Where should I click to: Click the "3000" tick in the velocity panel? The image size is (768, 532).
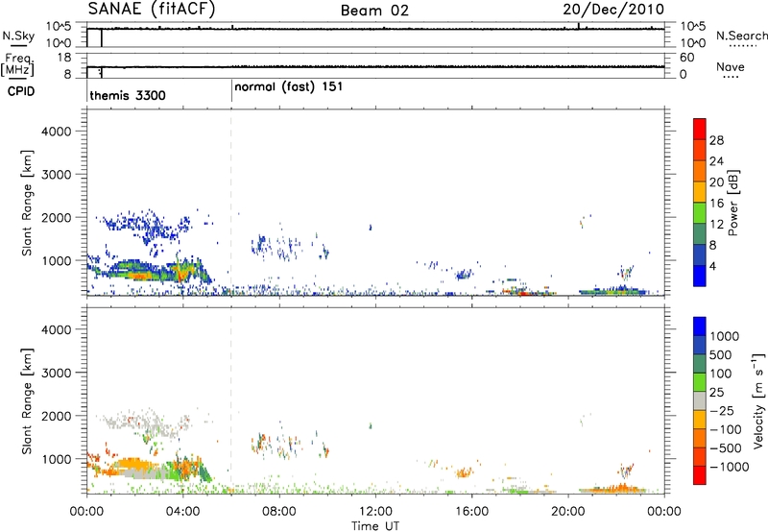coord(56,373)
